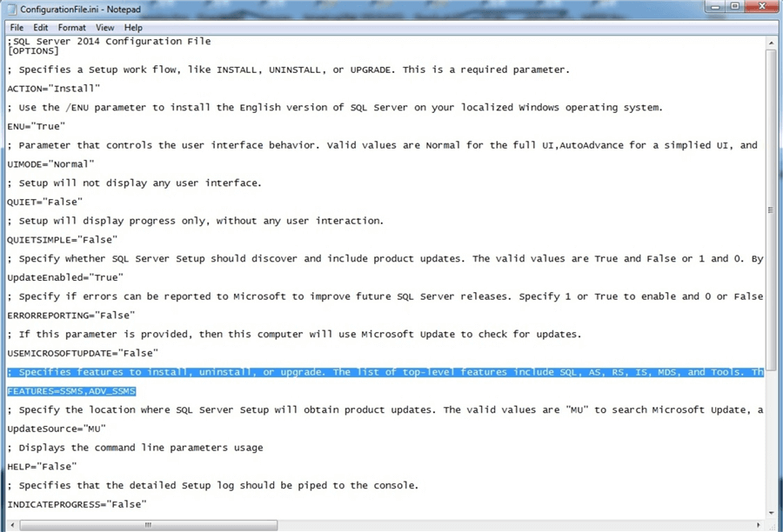The image size is (783, 532).
Task: Click the ';SQL Server 2014 Configuration File' line
Action: (109, 41)
